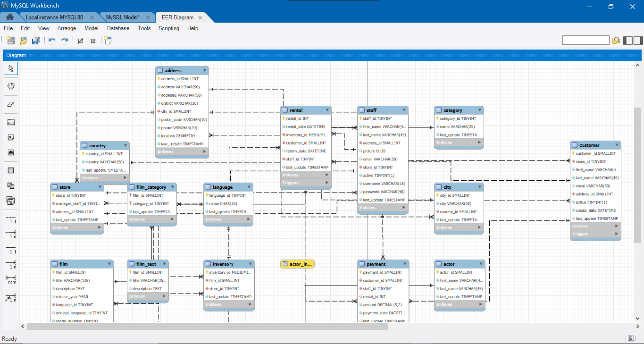Open the Arrange menu
644x344 pixels.
coord(67,28)
